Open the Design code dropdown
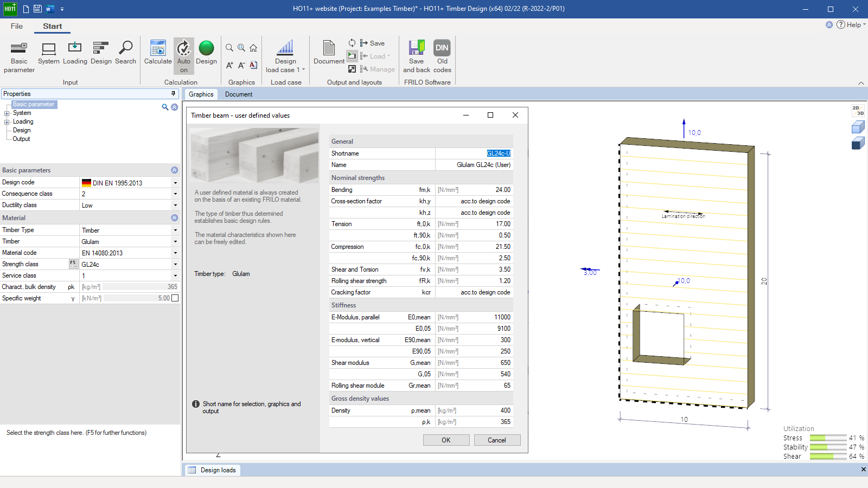Image resolution: width=868 pixels, height=488 pixels. point(175,183)
